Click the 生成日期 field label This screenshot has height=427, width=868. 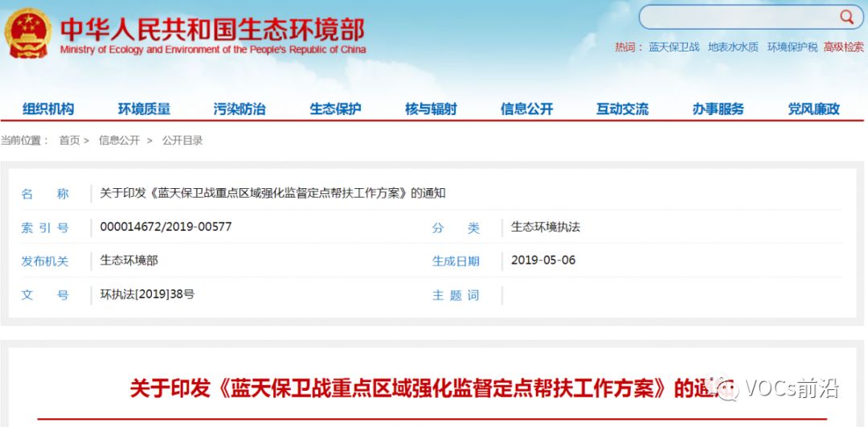(456, 261)
